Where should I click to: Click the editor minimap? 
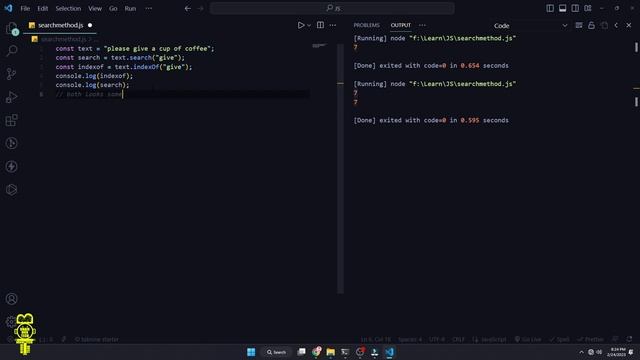pos(320,45)
